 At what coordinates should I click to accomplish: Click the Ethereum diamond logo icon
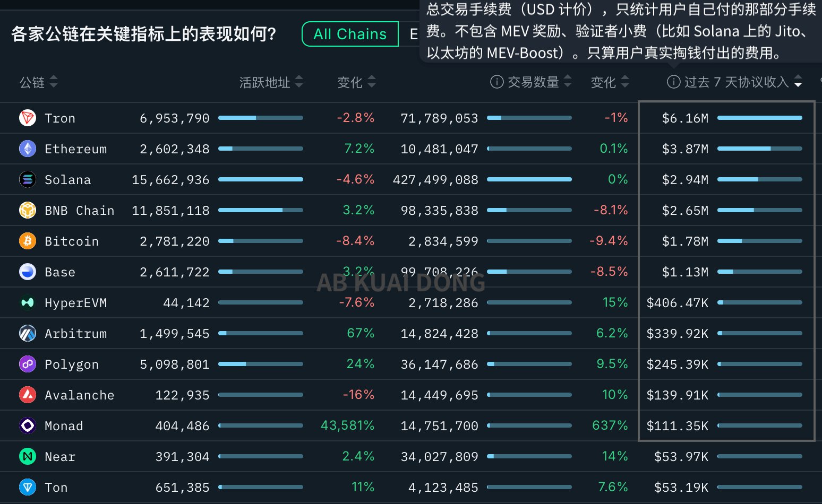tap(28, 149)
